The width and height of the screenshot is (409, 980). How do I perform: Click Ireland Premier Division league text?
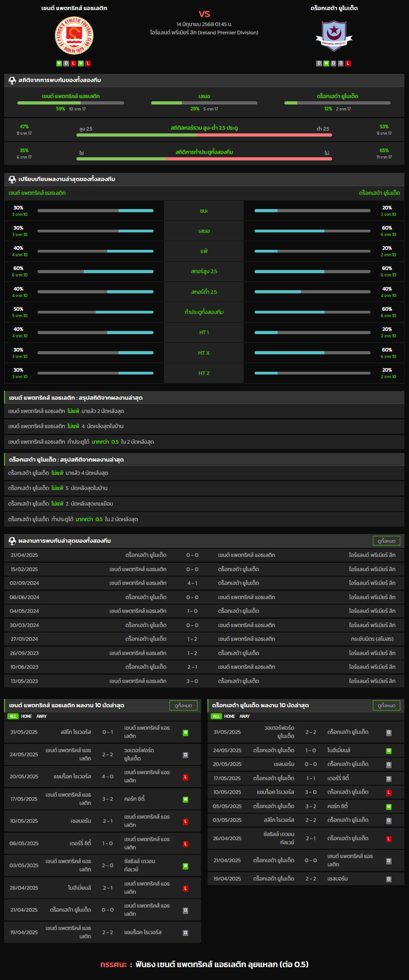(x=204, y=33)
